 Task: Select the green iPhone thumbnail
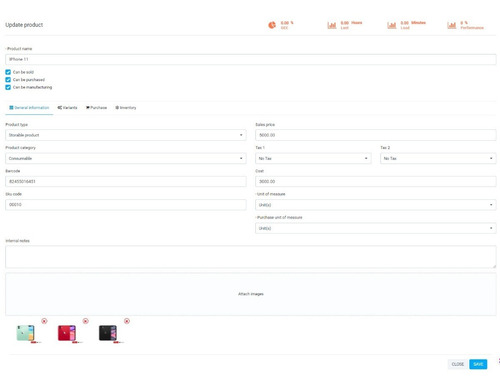click(26, 333)
